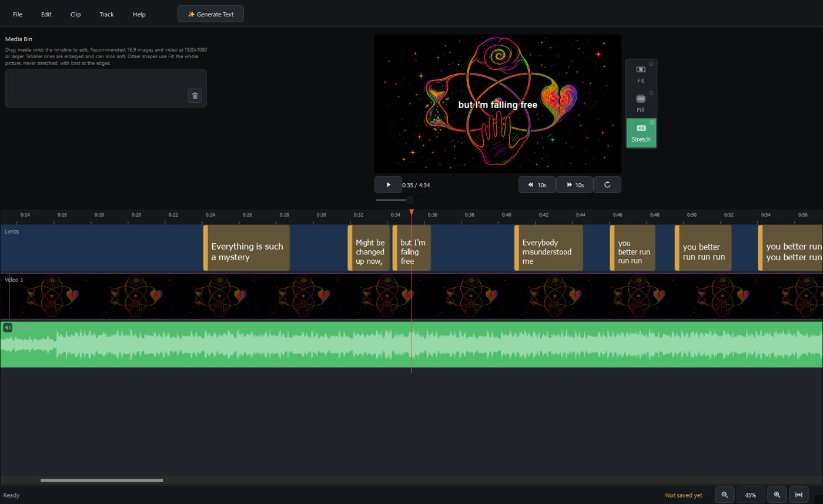
Task: Fit the timeline to window width
Action: pyautogui.click(x=799, y=495)
